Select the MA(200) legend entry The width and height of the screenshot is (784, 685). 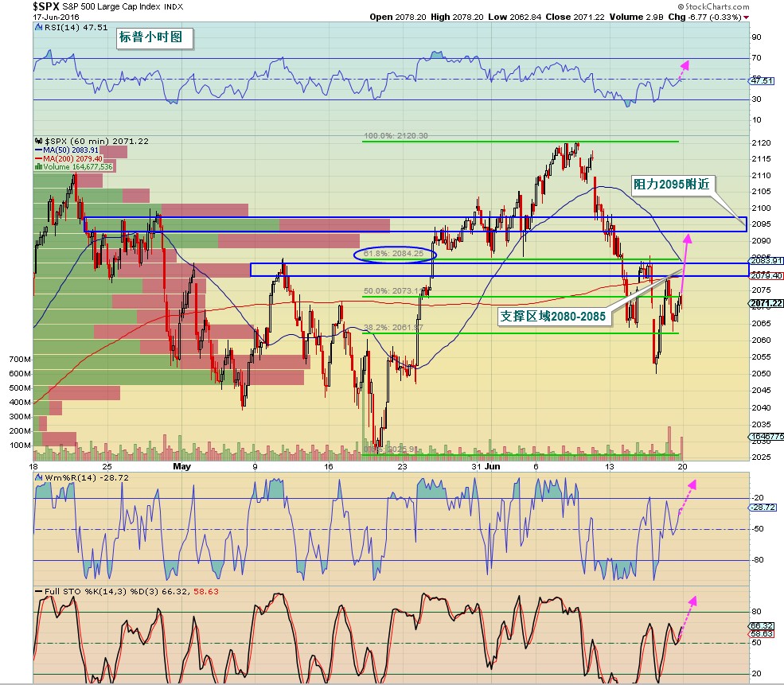(x=68, y=158)
